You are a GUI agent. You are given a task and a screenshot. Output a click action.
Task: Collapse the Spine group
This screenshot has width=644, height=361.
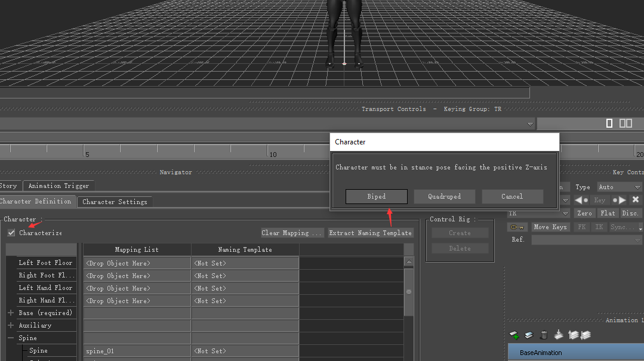[11, 338]
